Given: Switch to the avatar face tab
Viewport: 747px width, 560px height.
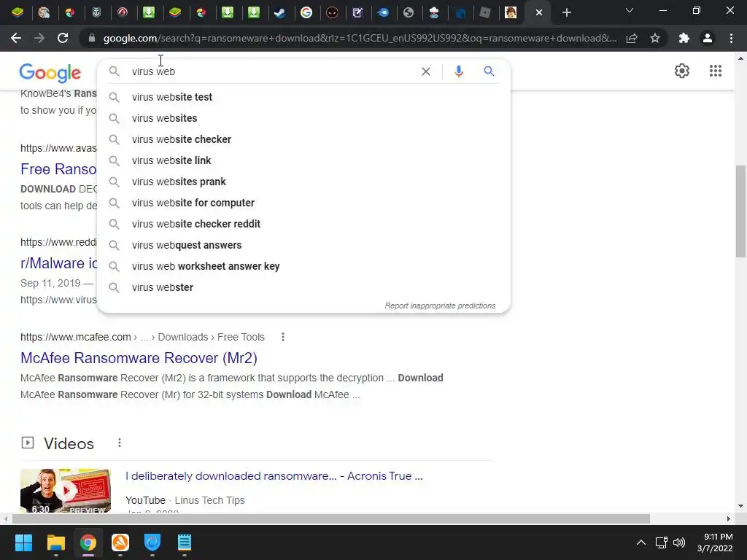Looking at the screenshot, I should (511, 12).
